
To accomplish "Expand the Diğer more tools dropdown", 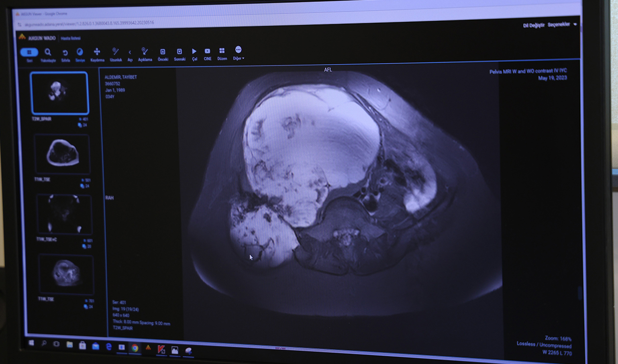I will tap(238, 51).
